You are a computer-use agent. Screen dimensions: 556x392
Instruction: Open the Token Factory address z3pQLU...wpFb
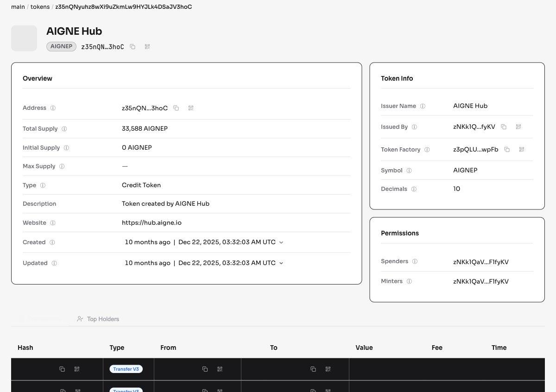[x=476, y=150]
